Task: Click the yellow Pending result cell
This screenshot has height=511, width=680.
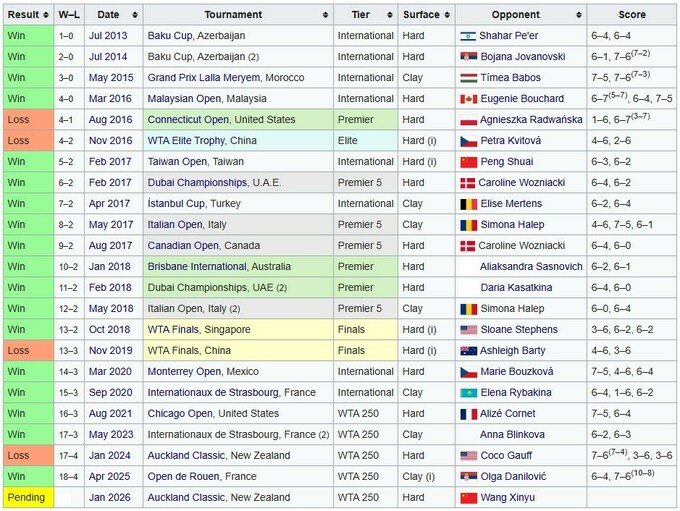Action: tap(27, 498)
